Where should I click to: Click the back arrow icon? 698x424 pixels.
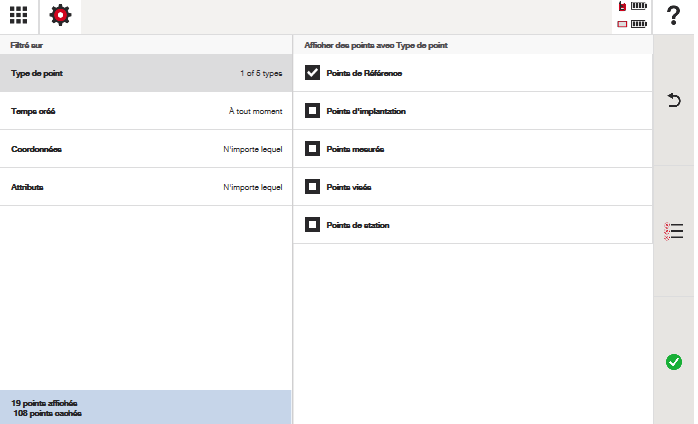tap(674, 100)
